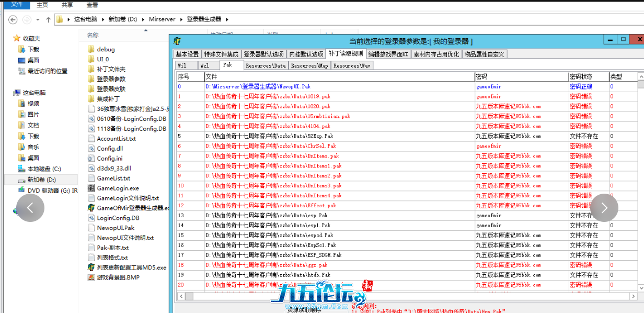Viewport: 644px width, 313px height.
Task: Open the 图片 folder icon in sidebar
Action: pyautogui.click(x=21, y=114)
